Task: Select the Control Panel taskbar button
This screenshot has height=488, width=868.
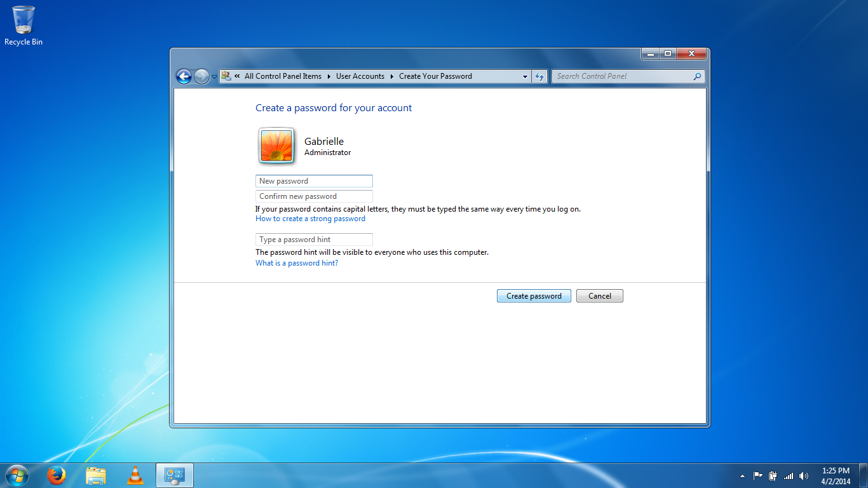Action: pos(174,475)
